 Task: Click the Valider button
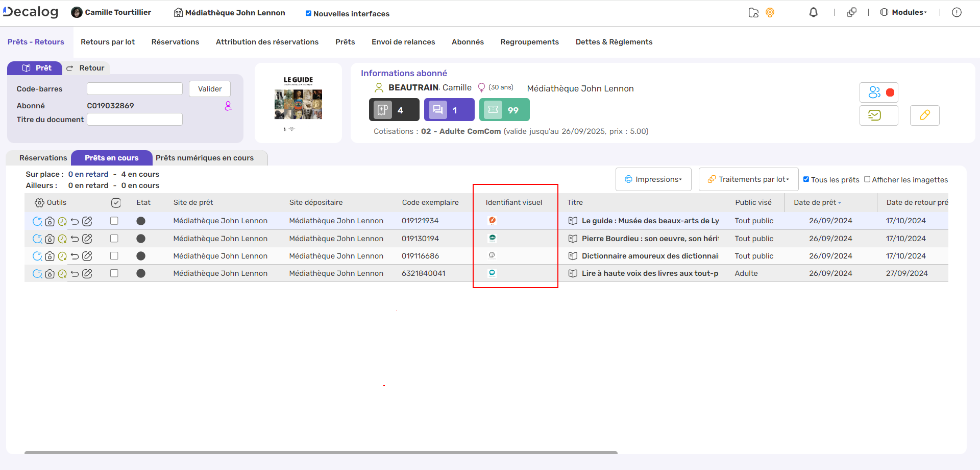tap(209, 89)
